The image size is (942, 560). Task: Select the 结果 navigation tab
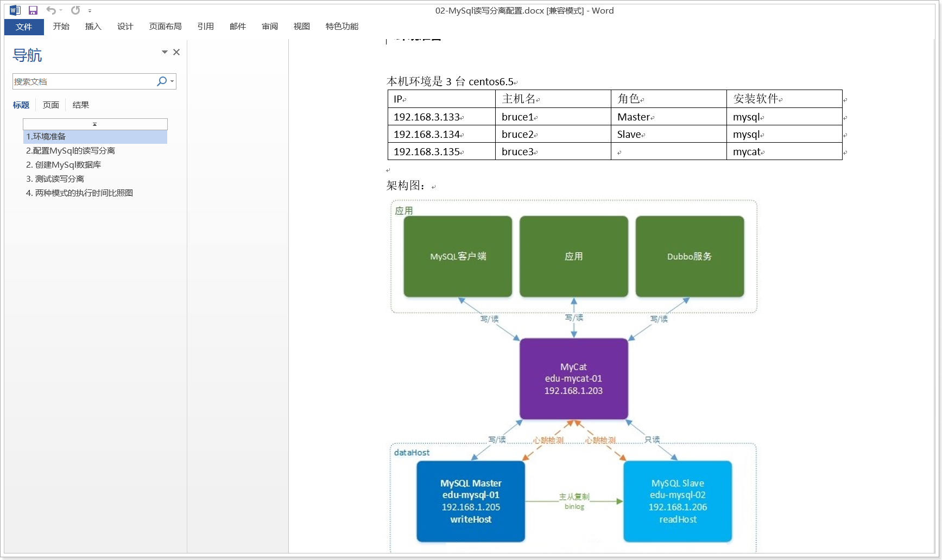pyautogui.click(x=81, y=105)
